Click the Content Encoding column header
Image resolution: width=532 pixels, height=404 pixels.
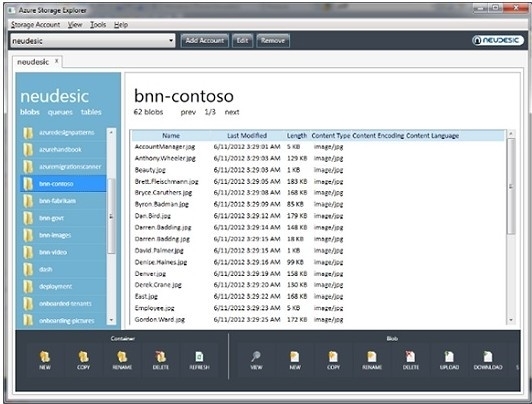378,136
